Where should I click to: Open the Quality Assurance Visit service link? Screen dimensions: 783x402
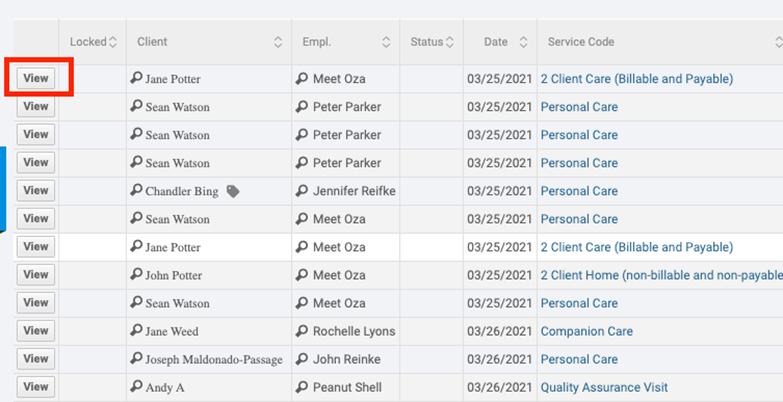604,387
